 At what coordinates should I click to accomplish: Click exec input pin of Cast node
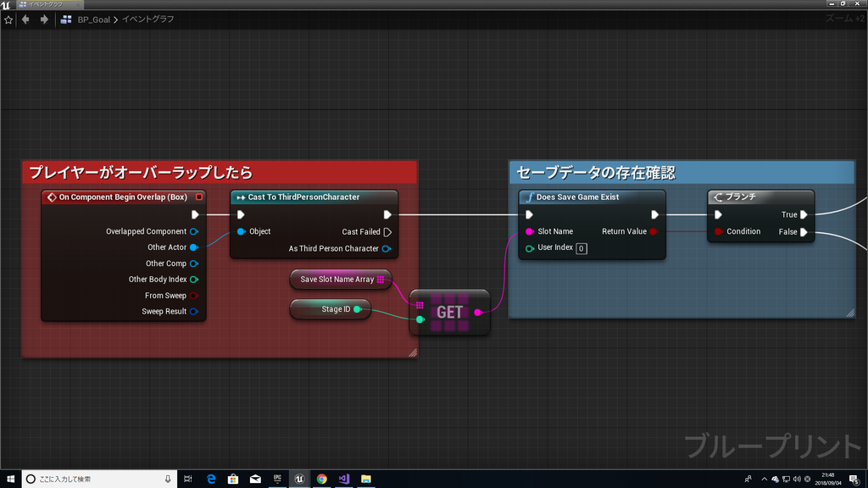pyautogui.click(x=241, y=214)
